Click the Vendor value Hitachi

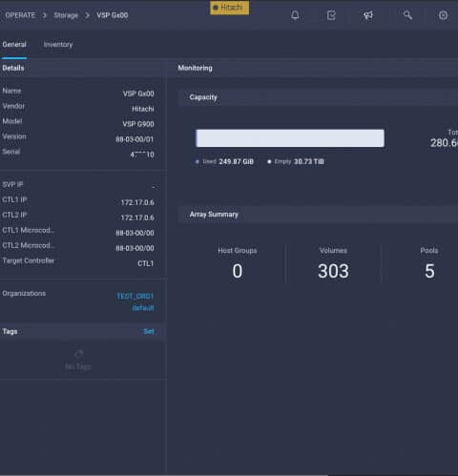click(x=143, y=109)
